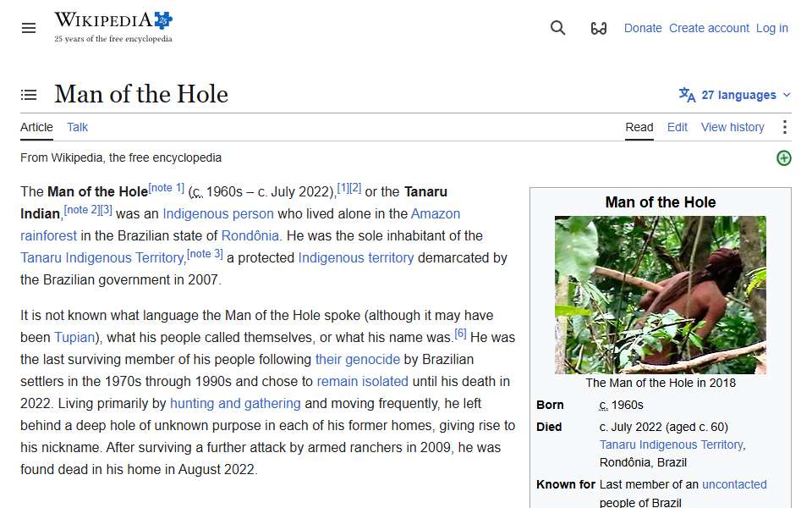This screenshot has width=812, height=508.
Task: Open the Indigenous person link
Action: [218, 213]
